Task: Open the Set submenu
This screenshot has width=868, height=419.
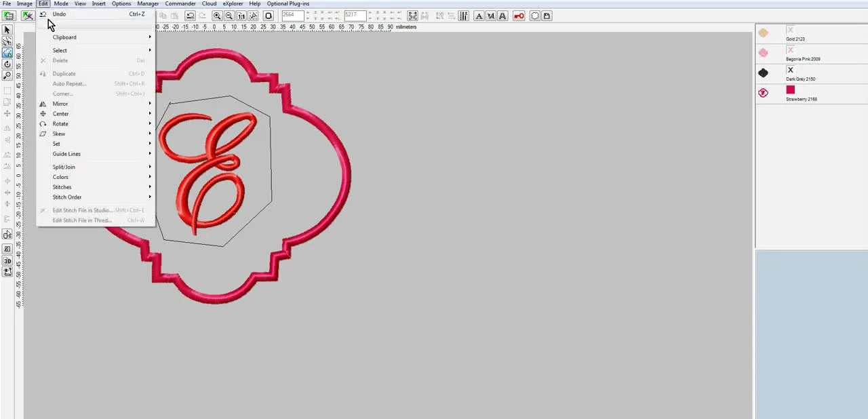Action: (95, 144)
